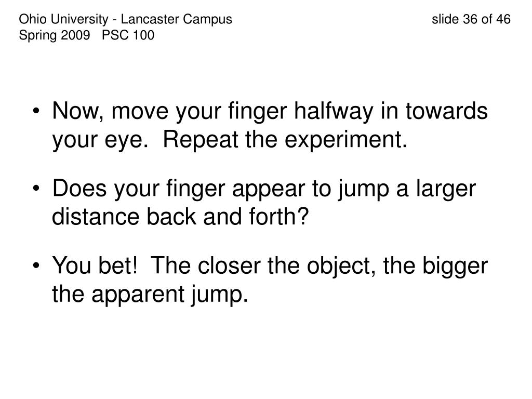Click the 'PSC 100' course label
The image size is (532, 399).
pos(128,35)
